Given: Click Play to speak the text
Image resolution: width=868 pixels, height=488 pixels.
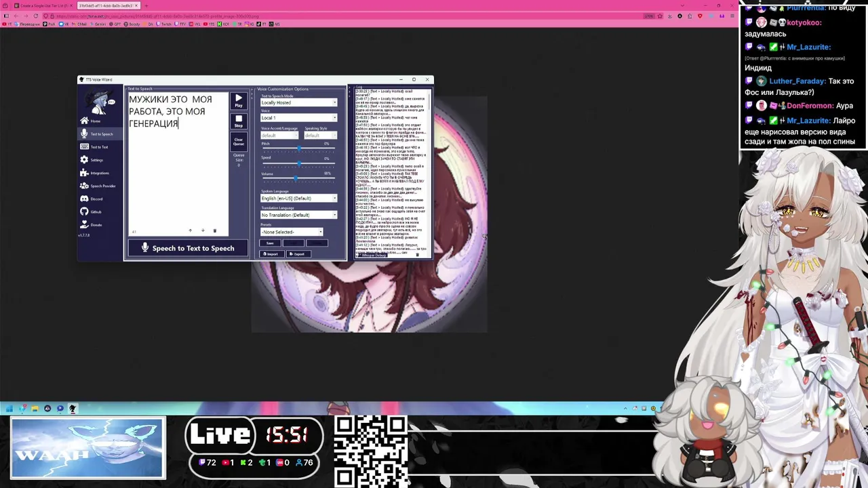Looking at the screenshot, I should pyautogui.click(x=239, y=101).
